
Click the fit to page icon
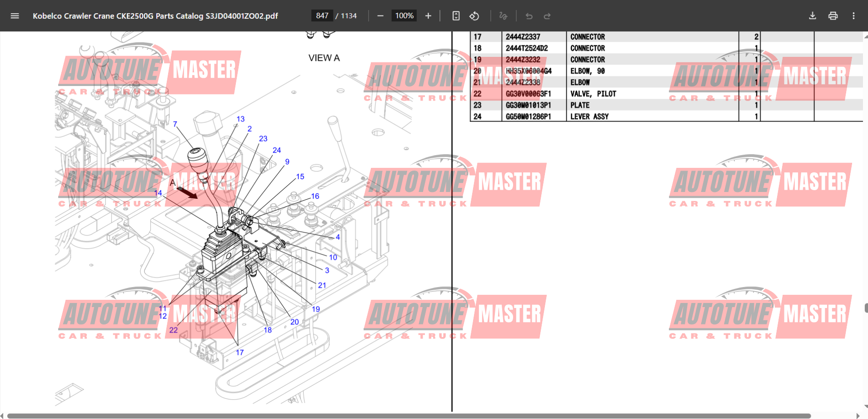[x=456, y=16]
